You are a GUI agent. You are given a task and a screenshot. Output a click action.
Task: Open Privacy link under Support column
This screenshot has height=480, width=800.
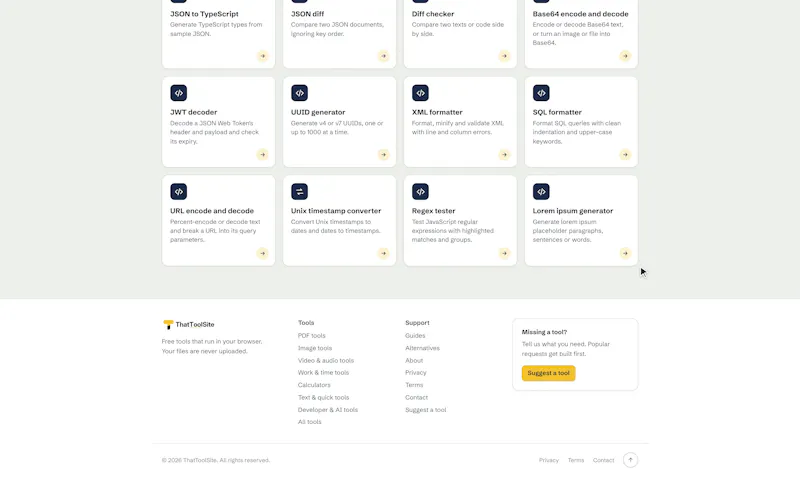(416, 372)
